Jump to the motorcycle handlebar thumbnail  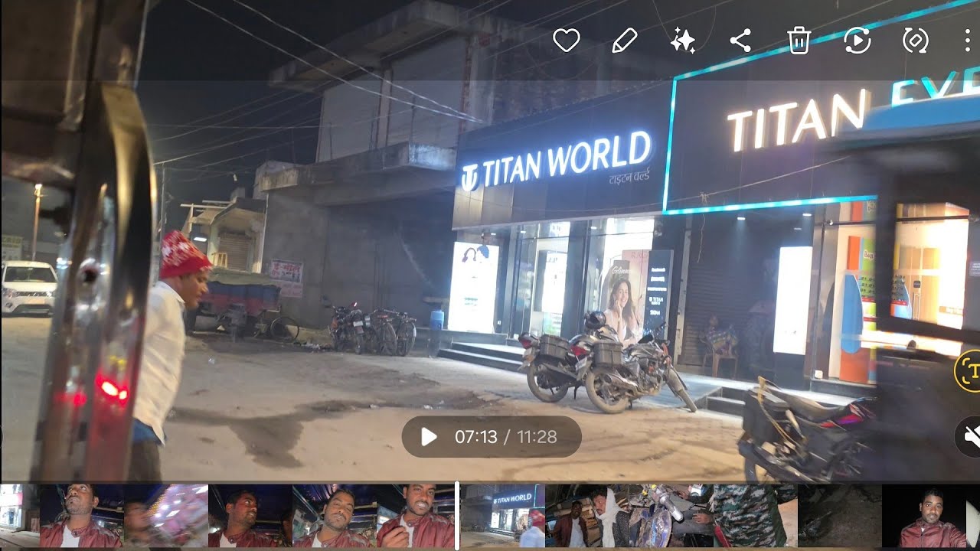click(x=671, y=516)
